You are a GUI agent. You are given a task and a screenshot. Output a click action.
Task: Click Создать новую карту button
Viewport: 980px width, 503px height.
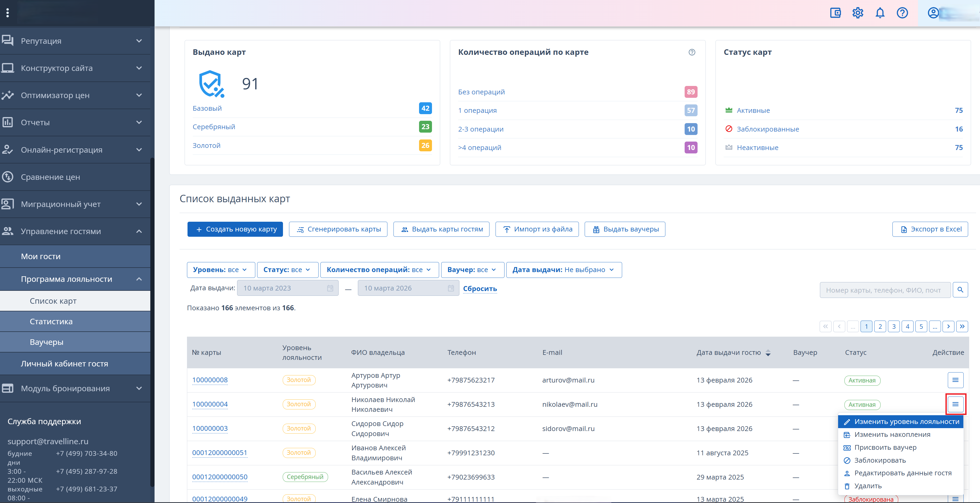[x=235, y=229]
